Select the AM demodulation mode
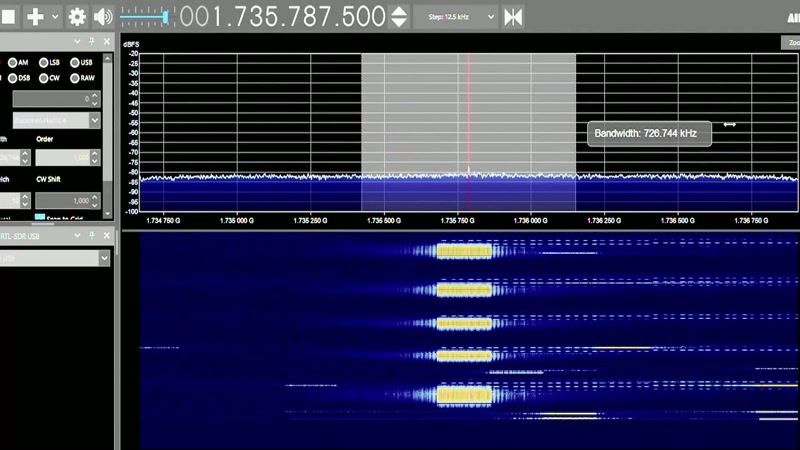The height and width of the screenshot is (450, 800). [18, 63]
